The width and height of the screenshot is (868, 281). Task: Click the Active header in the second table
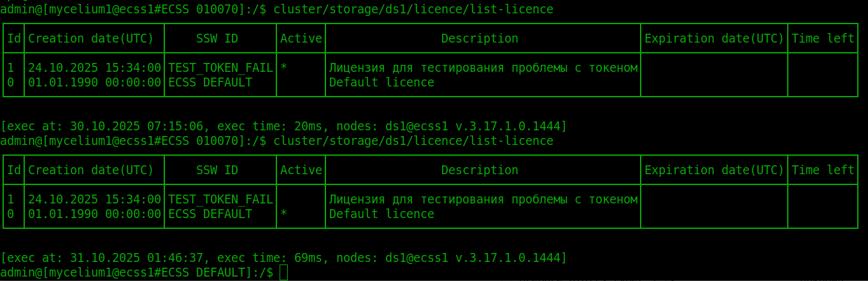301,170
